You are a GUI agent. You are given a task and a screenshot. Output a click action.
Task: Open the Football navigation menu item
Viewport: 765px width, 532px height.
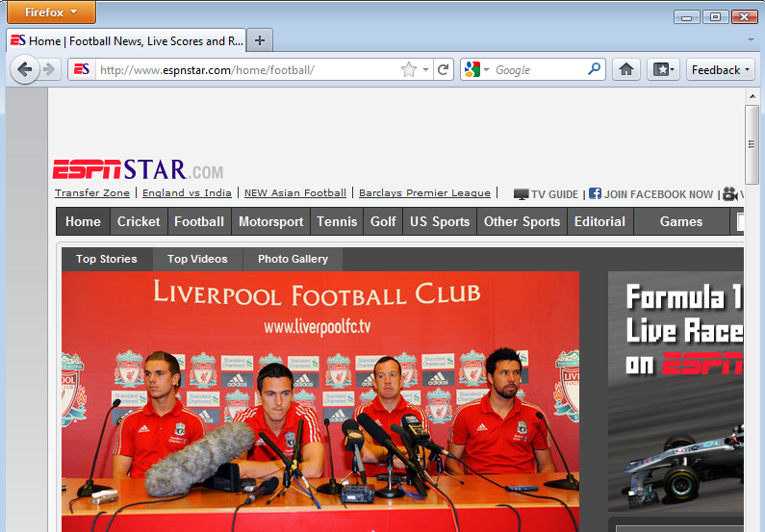coord(199,221)
